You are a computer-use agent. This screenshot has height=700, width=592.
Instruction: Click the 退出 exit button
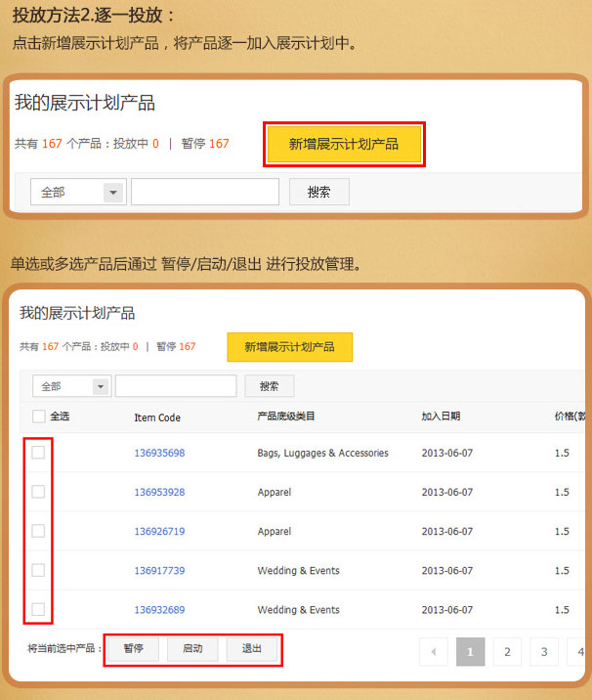click(x=251, y=649)
